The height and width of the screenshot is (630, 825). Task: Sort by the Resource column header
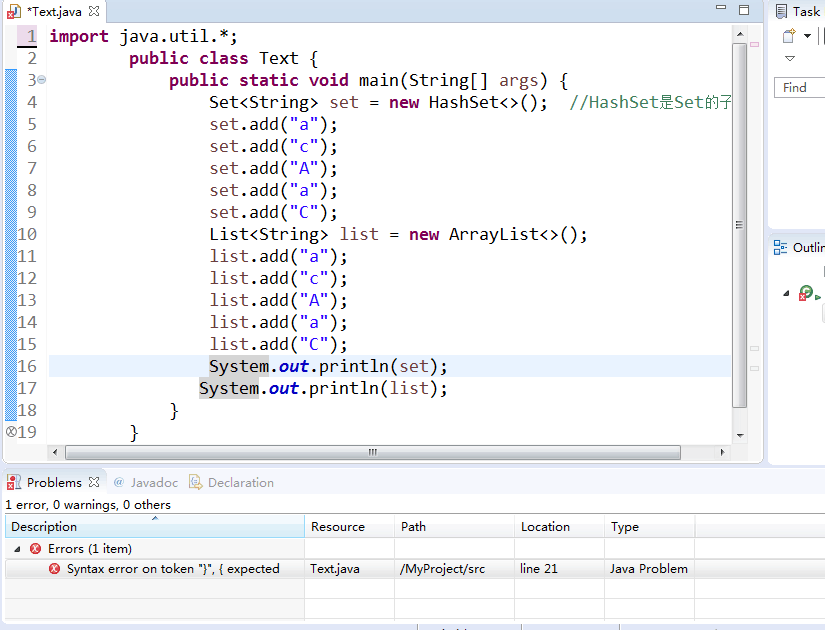pyautogui.click(x=349, y=526)
